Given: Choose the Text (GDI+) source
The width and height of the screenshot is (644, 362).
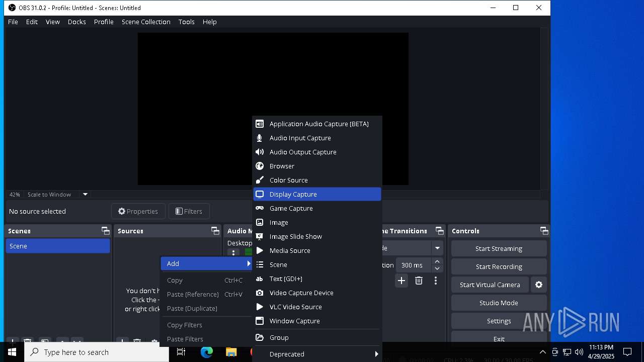Looking at the screenshot, I should tap(317, 279).
